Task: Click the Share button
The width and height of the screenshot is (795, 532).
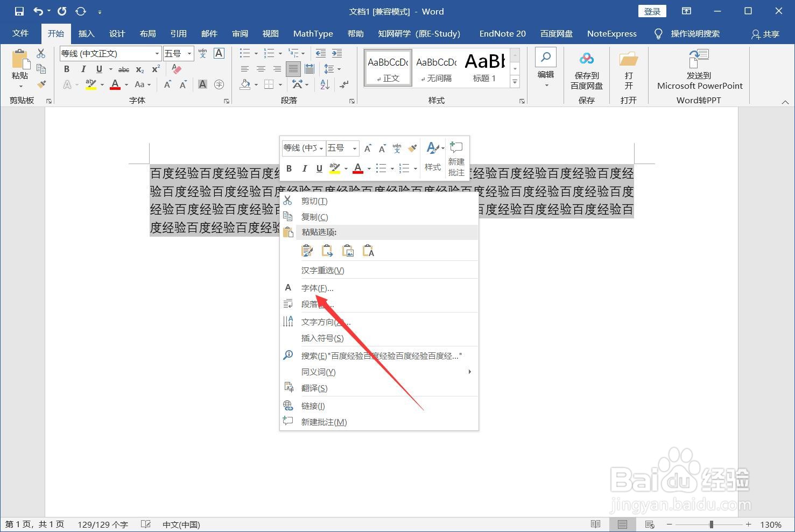Action: 765,34
